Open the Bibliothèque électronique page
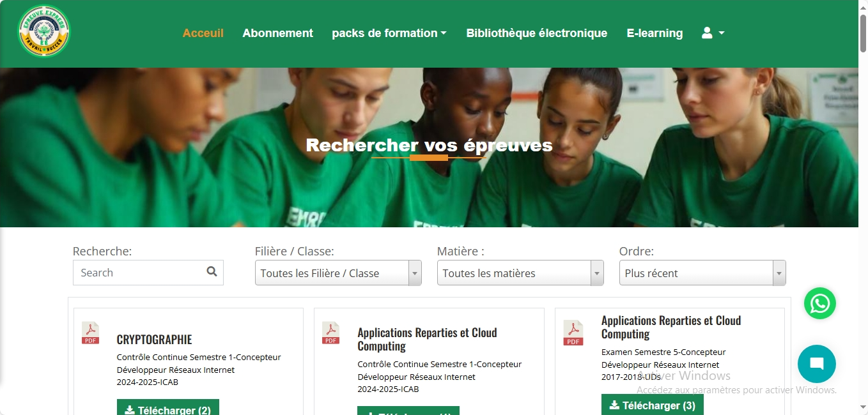868x415 pixels. (x=537, y=33)
